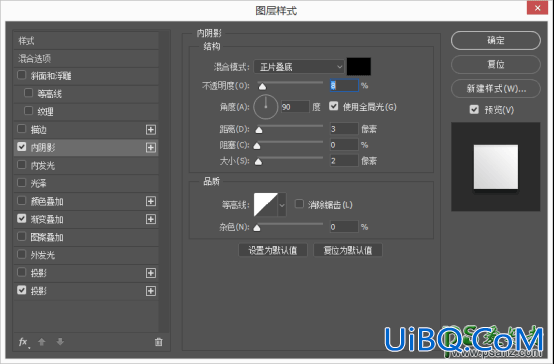Select the 图案叠加 effect row
Viewport: 554px width, 364px height.
coord(86,237)
